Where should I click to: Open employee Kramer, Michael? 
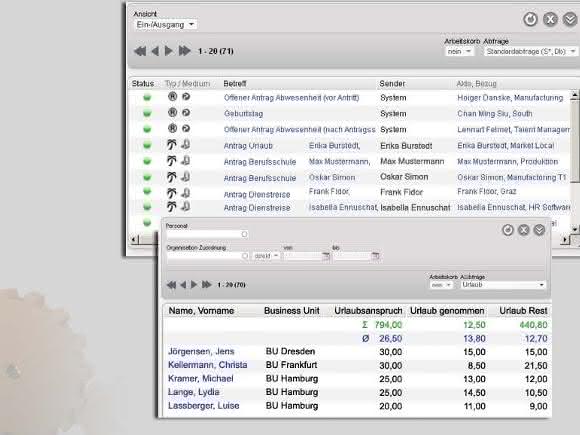201,379
